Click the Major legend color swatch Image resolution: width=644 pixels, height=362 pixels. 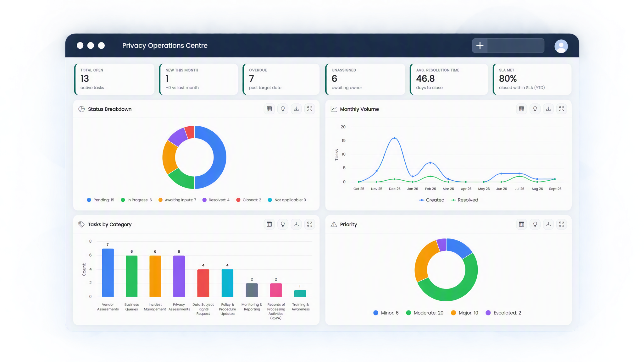(453, 313)
